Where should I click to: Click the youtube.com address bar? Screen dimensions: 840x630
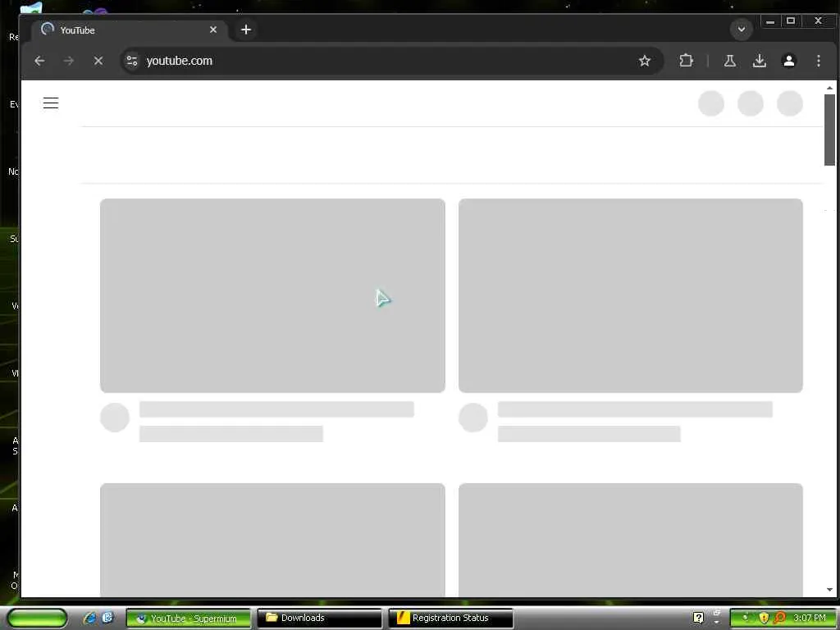click(392, 61)
